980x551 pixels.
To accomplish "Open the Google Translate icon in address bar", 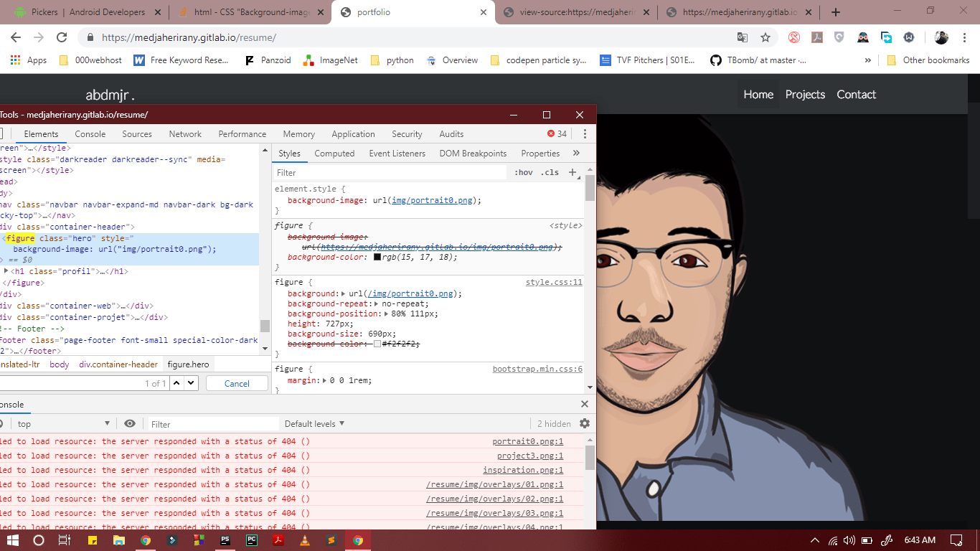I will (743, 37).
